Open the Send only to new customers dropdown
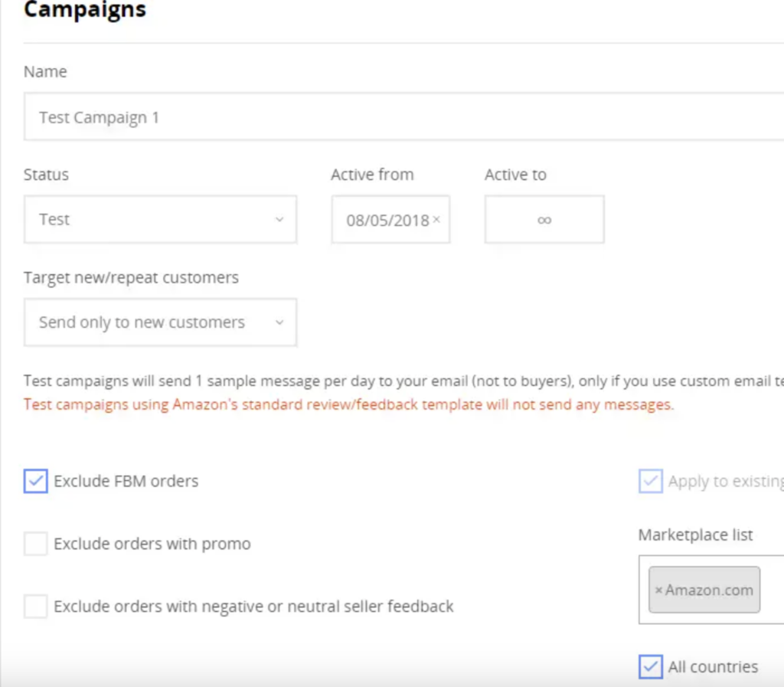 coord(160,322)
